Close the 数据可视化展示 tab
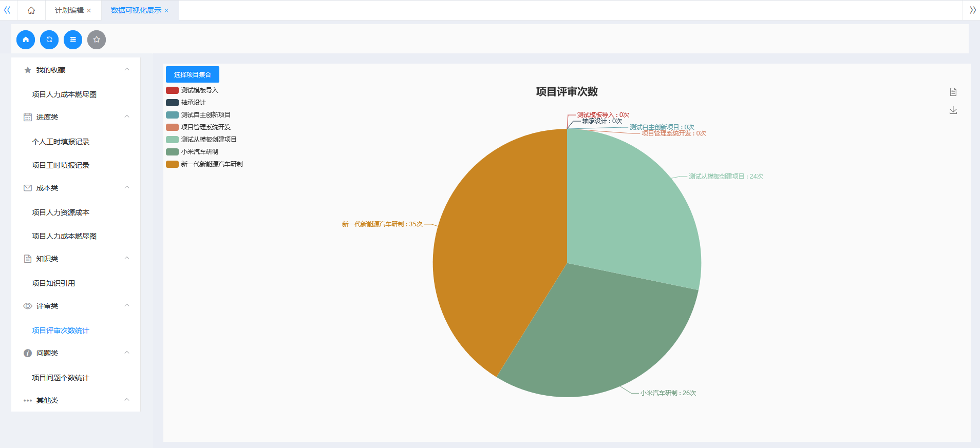 [166, 10]
